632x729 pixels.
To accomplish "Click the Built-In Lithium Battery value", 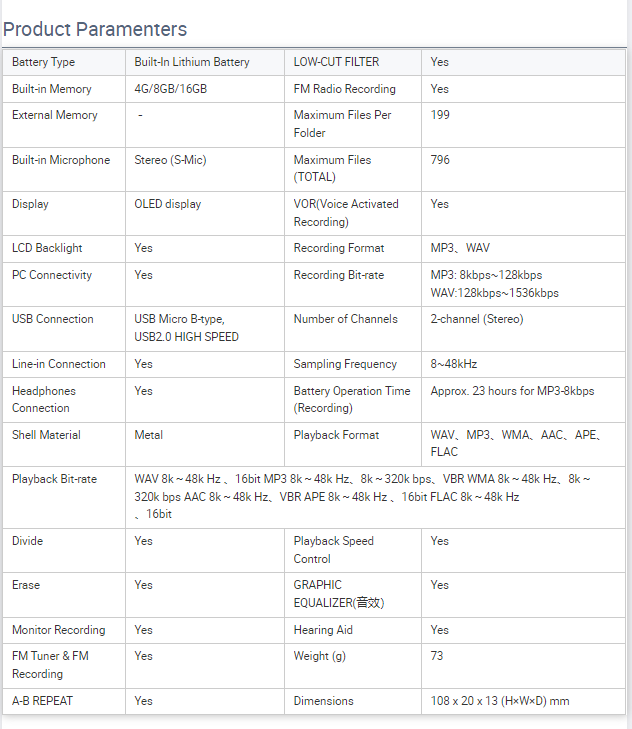I will tap(192, 62).
